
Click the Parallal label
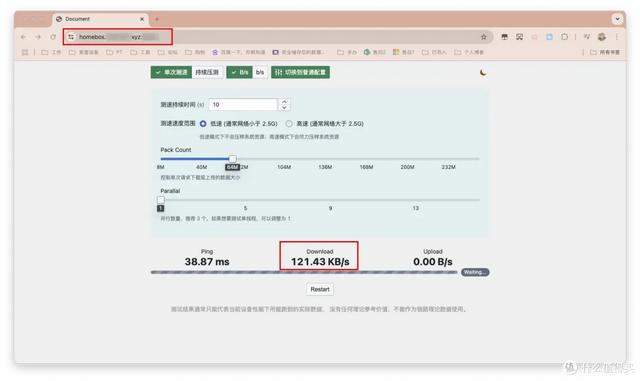point(170,191)
